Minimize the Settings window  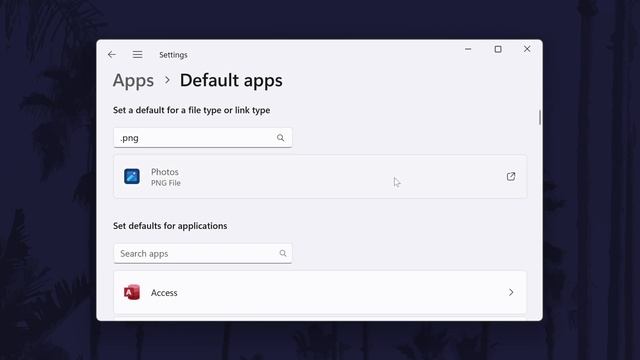(468, 49)
